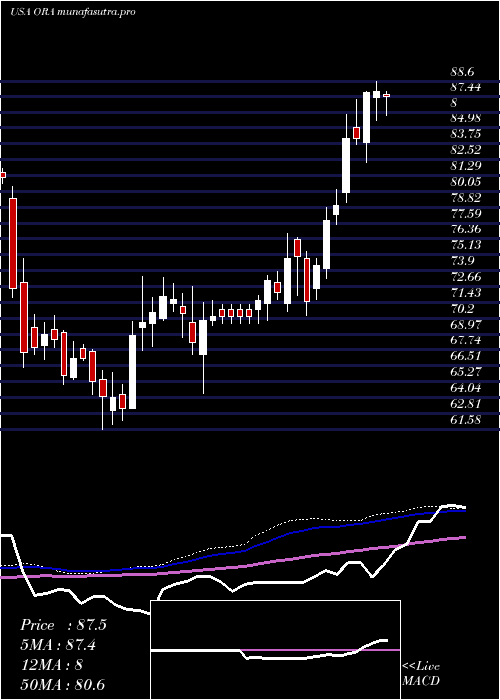The height and width of the screenshot is (700, 500).
Task: Click the '12MA : 8' readout
Action: tap(51, 665)
